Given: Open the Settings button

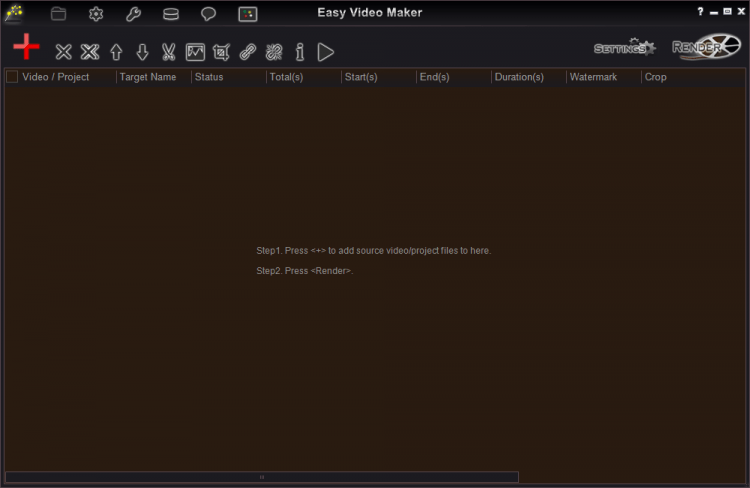Looking at the screenshot, I should pos(624,48).
